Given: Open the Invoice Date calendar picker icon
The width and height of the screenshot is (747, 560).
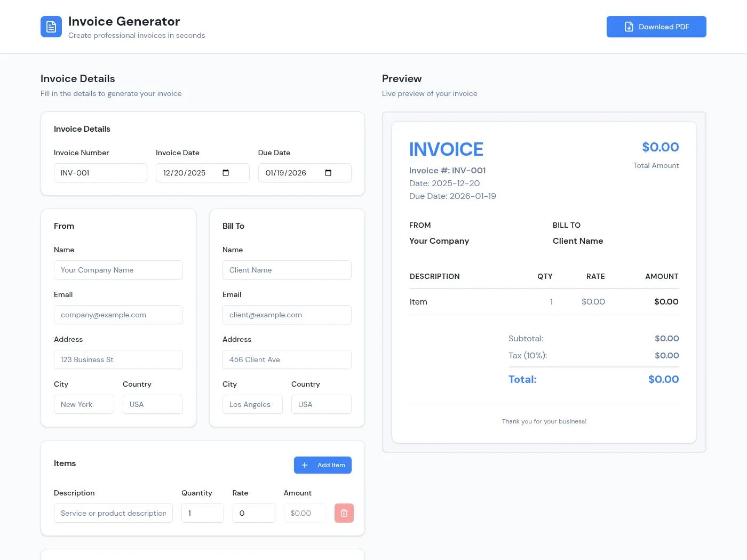Looking at the screenshot, I should [226, 173].
